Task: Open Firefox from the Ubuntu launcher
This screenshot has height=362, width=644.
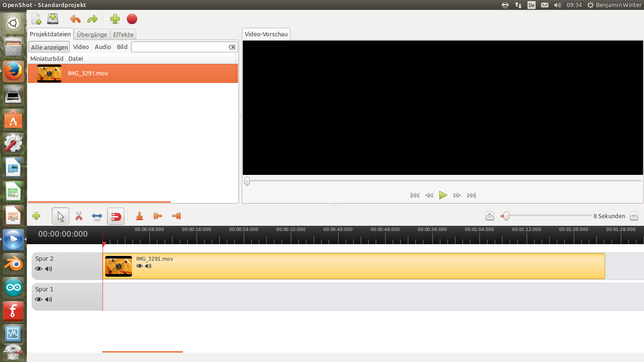Action: click(13, 72)
